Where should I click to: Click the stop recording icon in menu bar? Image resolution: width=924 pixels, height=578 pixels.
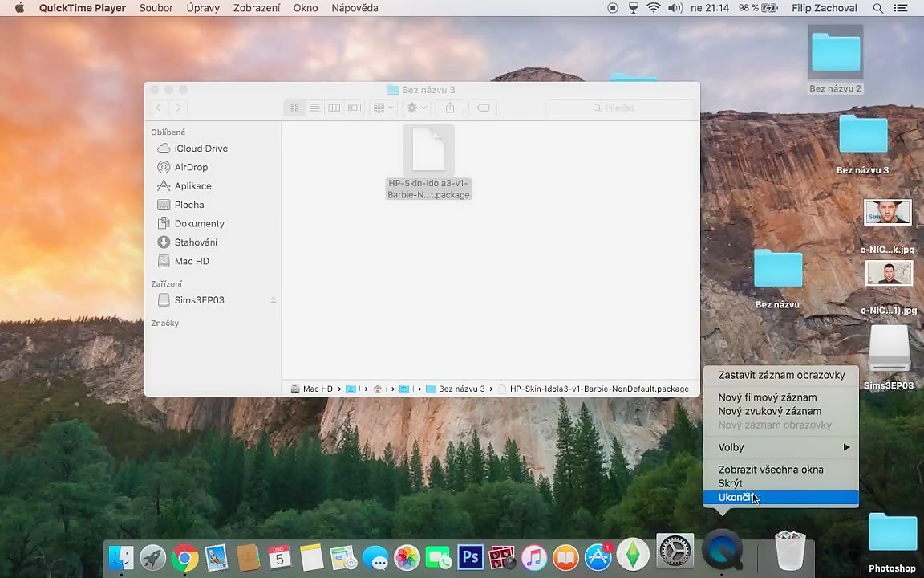[x=613, y=8]
